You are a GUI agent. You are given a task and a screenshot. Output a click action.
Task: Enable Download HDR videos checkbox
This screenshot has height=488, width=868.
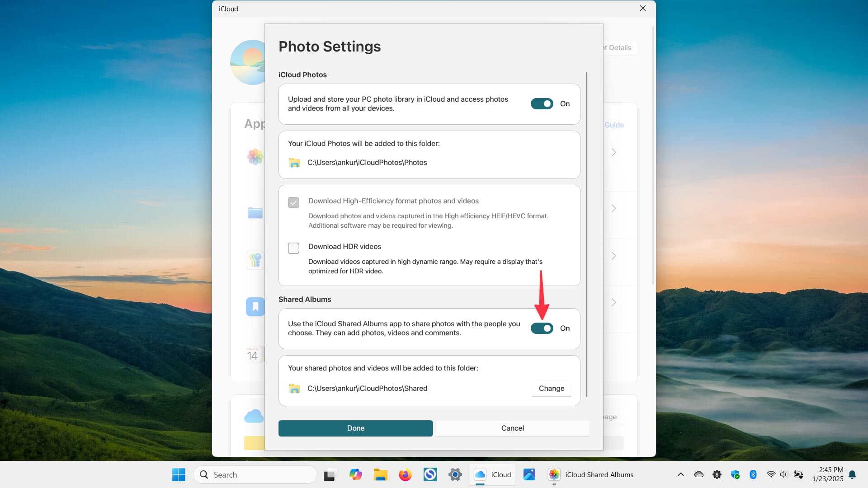(x=293, y=248)
